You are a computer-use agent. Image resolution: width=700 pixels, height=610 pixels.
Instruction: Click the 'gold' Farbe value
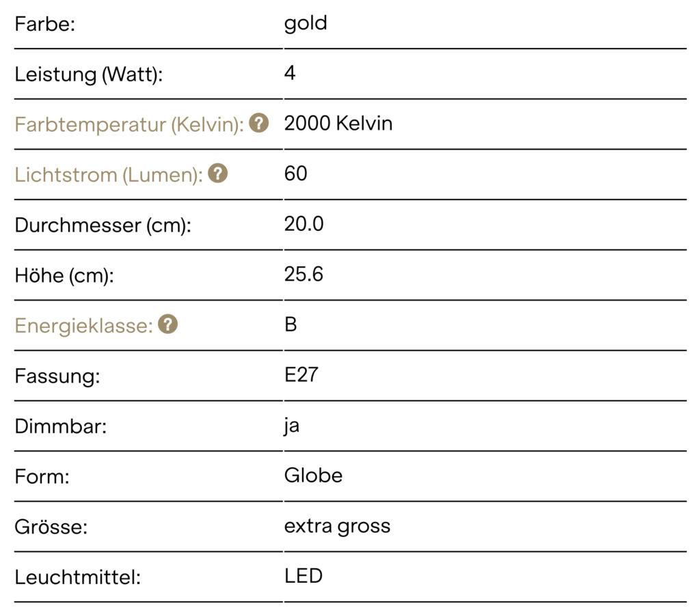(306, 24)
